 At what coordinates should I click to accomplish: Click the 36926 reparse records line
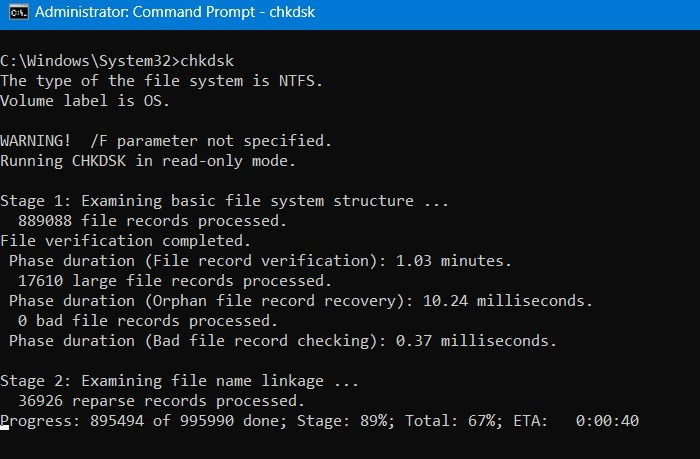click(x=161, y=401)
